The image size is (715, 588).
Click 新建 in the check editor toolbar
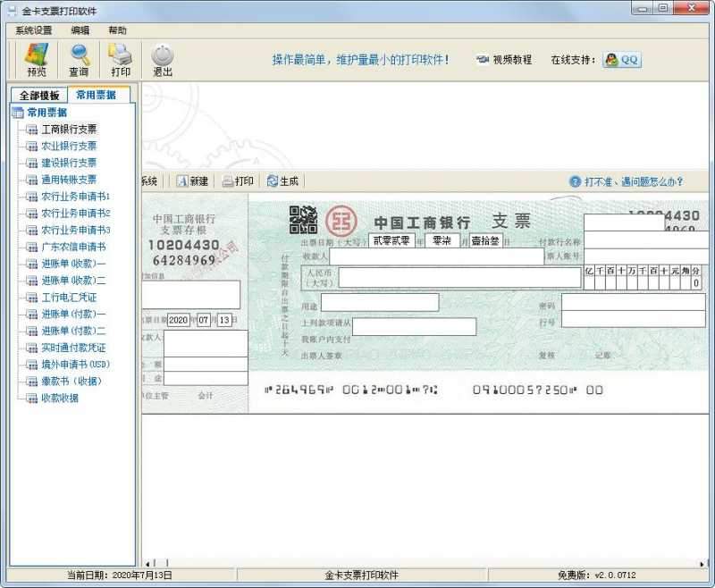pos(192,181)
